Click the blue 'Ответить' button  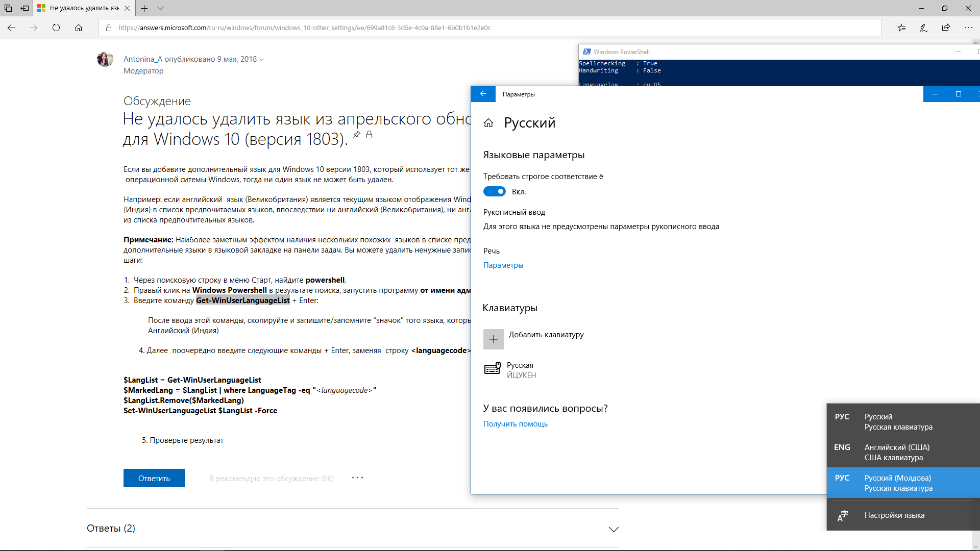click(154, 478)
